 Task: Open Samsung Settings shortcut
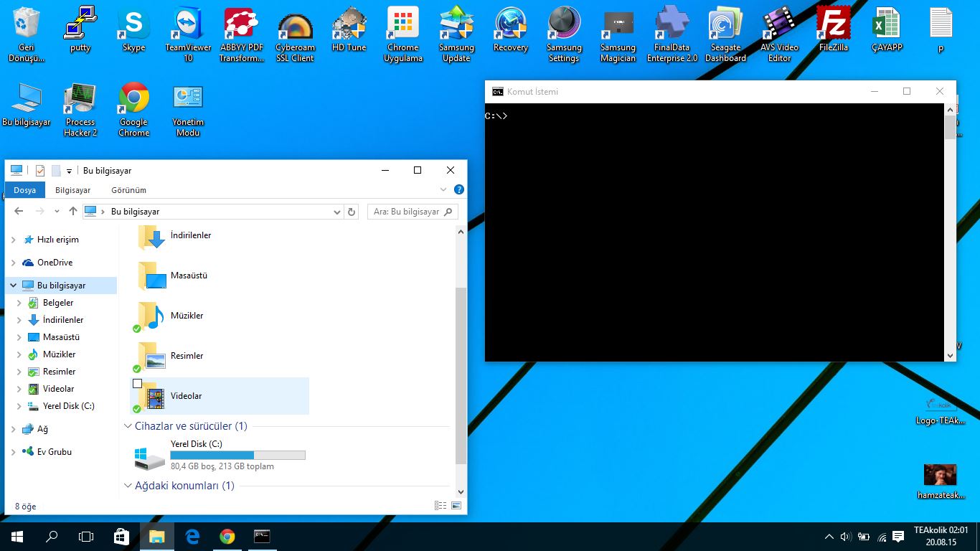tap(564, 34)
